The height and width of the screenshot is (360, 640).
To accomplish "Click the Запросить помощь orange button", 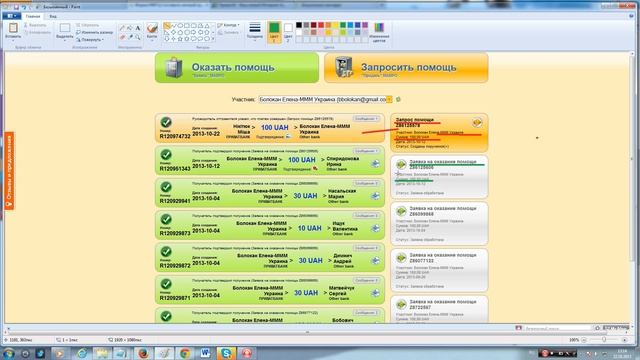I will point(406,68).
